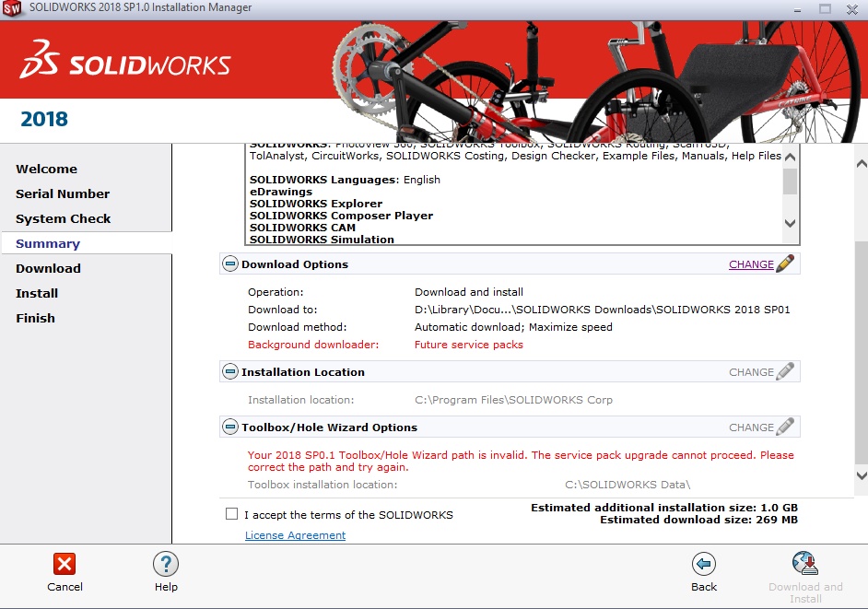Click the 'Estimated download size: 269 MB' text
This screenshot has height=609, width=868.
pos(698,520)
